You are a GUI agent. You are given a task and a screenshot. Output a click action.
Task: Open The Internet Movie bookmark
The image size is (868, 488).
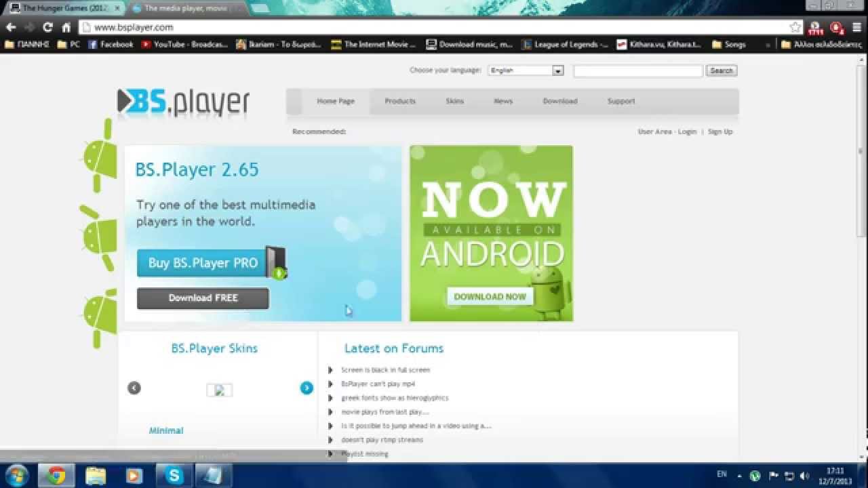374,44
